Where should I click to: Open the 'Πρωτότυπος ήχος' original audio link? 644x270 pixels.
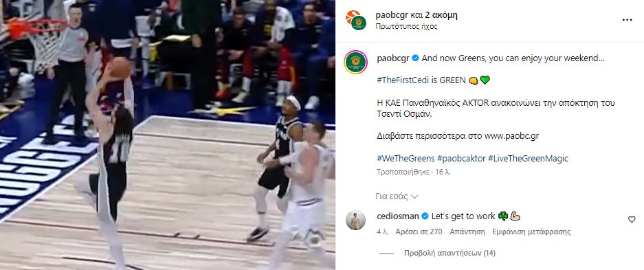click(x=407, y=27)
